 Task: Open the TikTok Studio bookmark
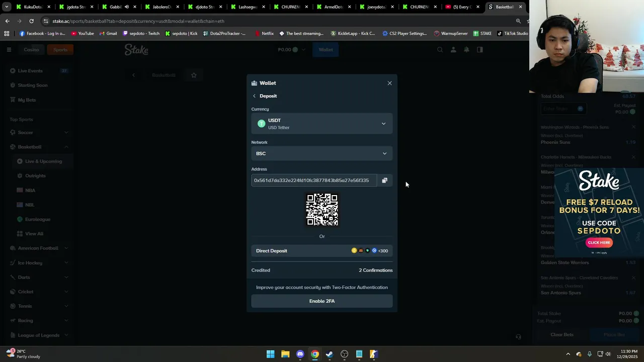tap(512, 34)
